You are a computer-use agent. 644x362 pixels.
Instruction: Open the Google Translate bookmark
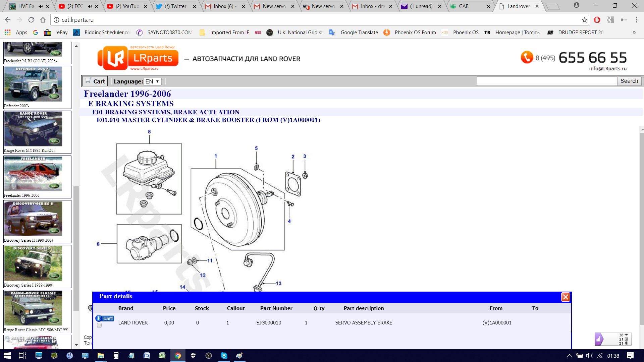[x=354, y=33]
